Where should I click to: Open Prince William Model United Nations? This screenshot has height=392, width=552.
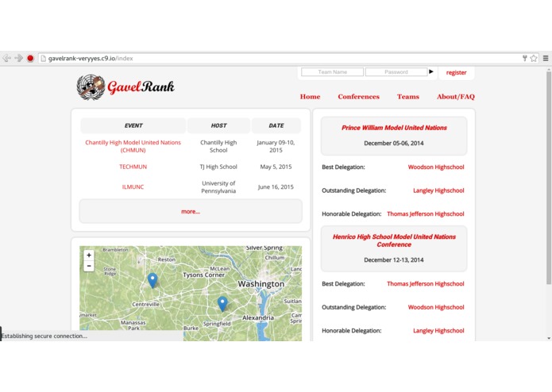point(394,128)
